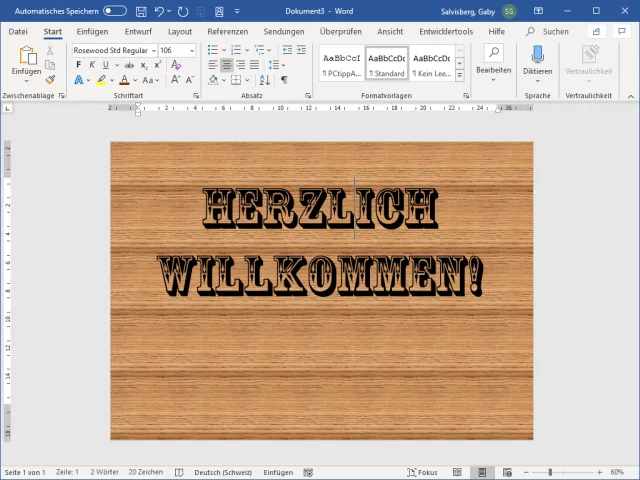Toggle underline formatting
This screenshot has height=480, width=640.
[x=104, y=65]
